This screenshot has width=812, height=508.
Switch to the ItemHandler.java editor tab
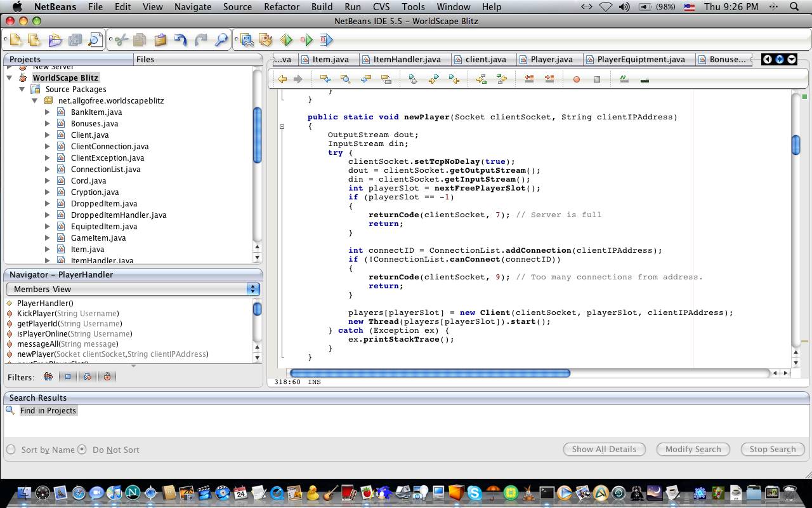tap(407, 59)
